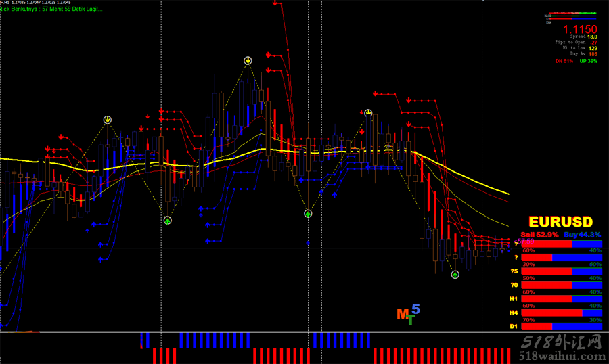The height and width of the screenshot is (364, 609).
Task: Click the green up-arrow marker at the lowest right swing
Action: 455,274
